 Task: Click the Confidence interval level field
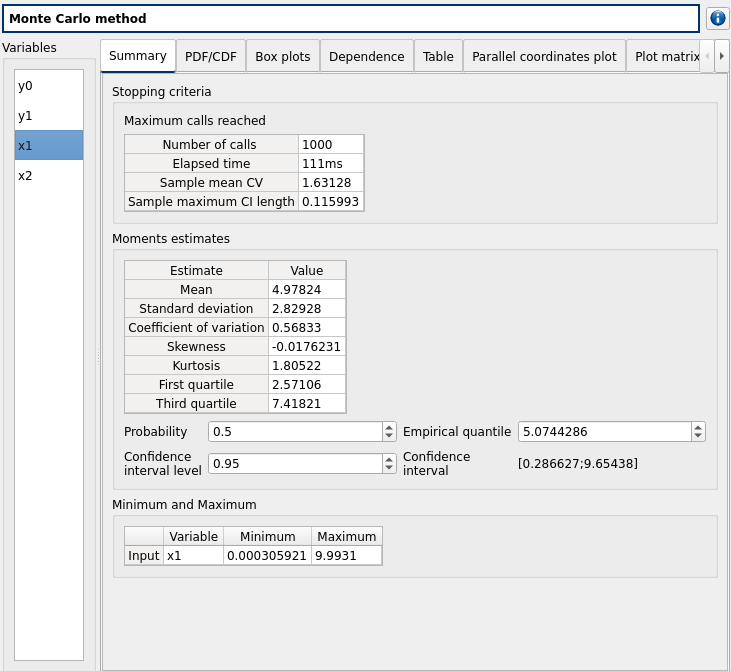point(296,463)
